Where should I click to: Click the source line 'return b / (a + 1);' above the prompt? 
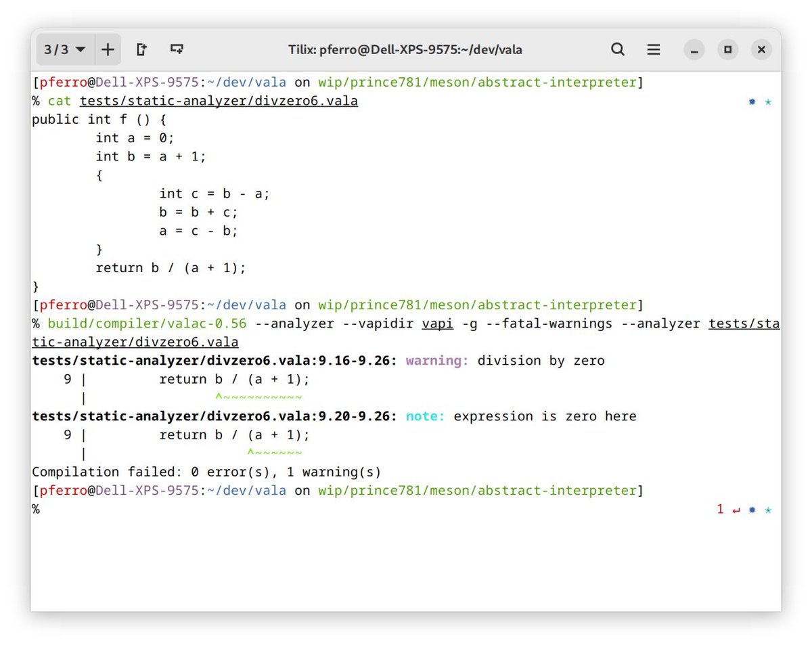click(x=171, y=268)
